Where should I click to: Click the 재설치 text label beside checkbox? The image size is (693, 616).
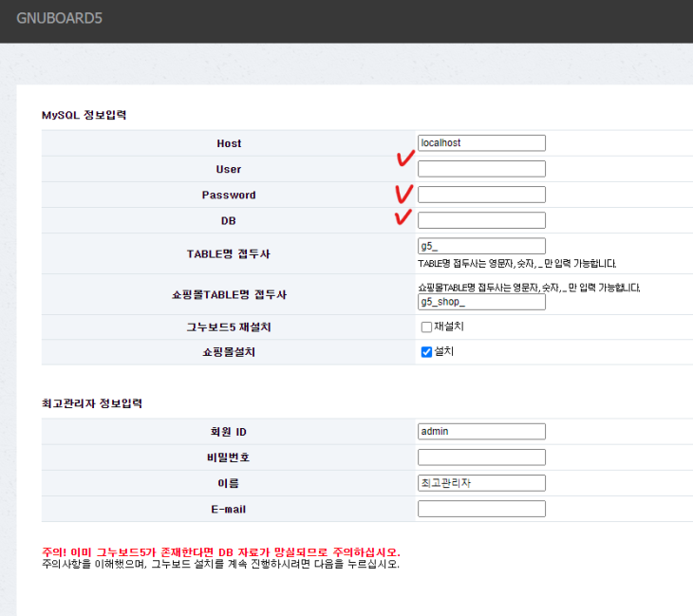click(x=448, y=327)
